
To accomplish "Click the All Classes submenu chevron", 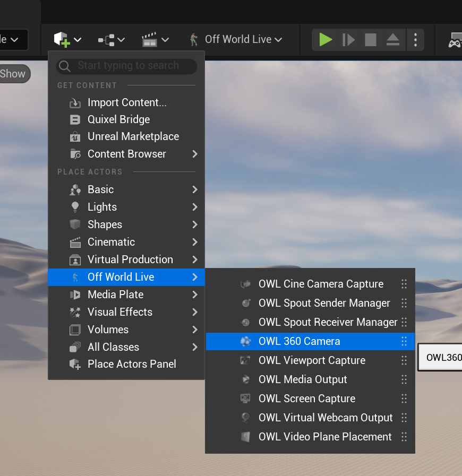I will [x=195, y=347].
